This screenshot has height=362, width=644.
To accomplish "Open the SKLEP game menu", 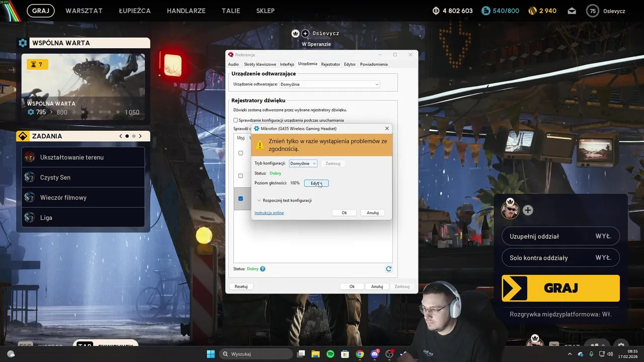I will pyautogui.click(x=265, y=11).
